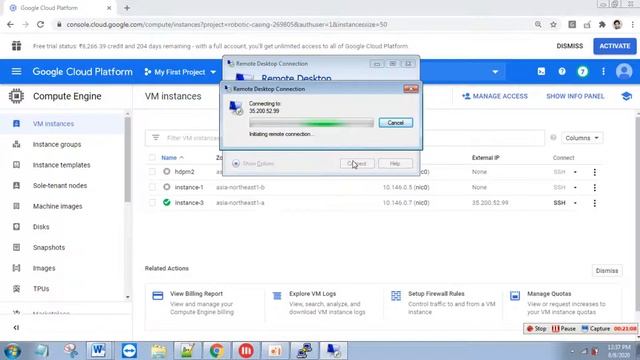
Task: Click the column help icon beside Columns
Action: pos(553,138)
